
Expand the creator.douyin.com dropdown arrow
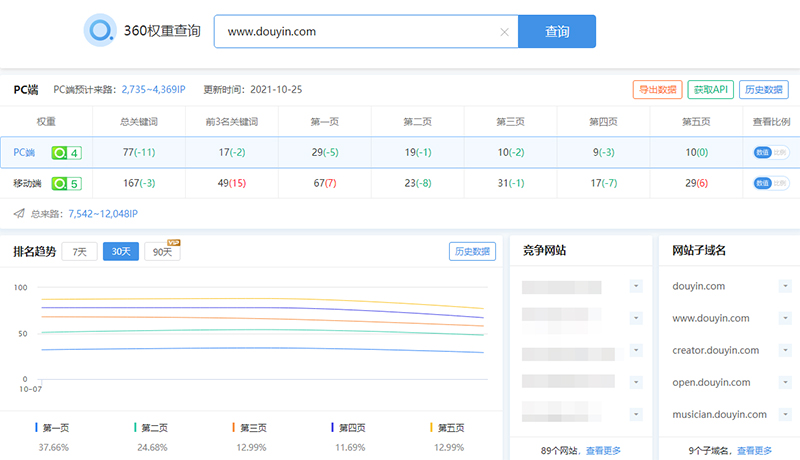(785, 350)
